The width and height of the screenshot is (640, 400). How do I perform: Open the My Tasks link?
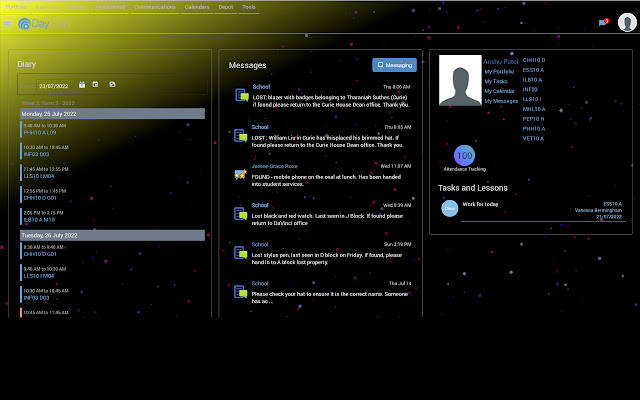496,81
